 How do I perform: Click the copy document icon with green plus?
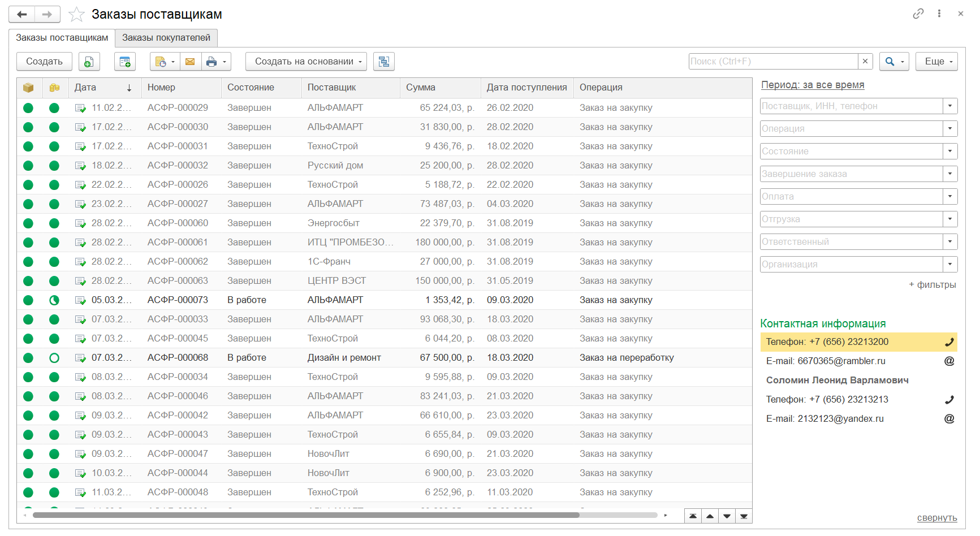(x=89, y=62)
